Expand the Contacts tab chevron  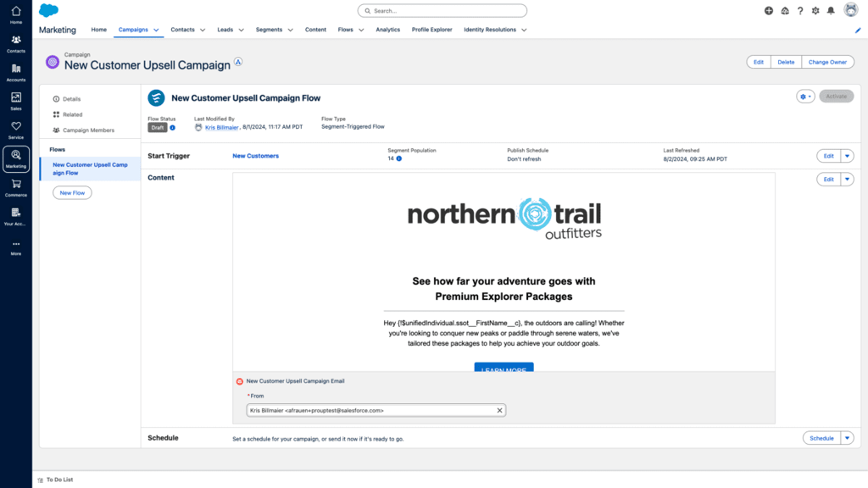click(203, 30)
